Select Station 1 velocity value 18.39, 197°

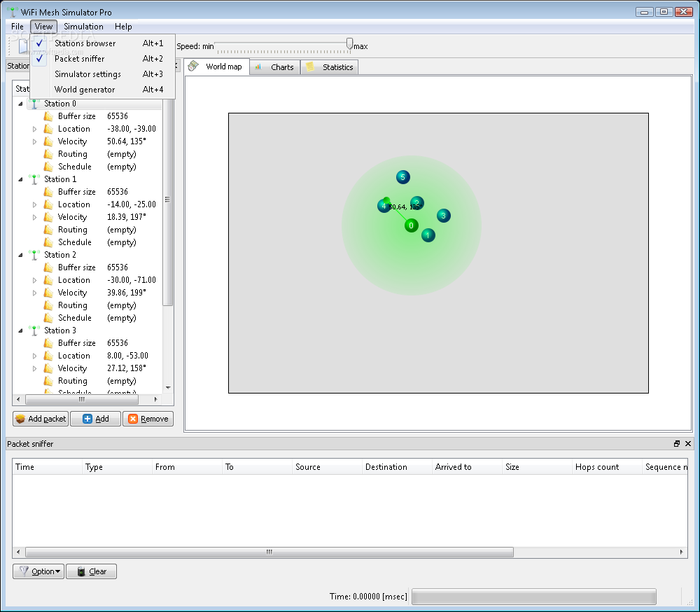(127, 217)
